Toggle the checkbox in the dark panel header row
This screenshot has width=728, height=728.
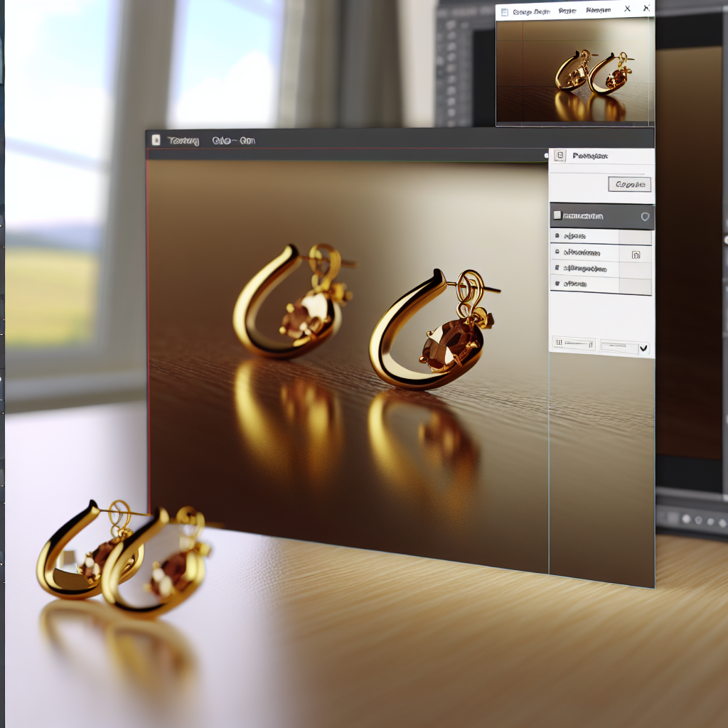[557, 215]
